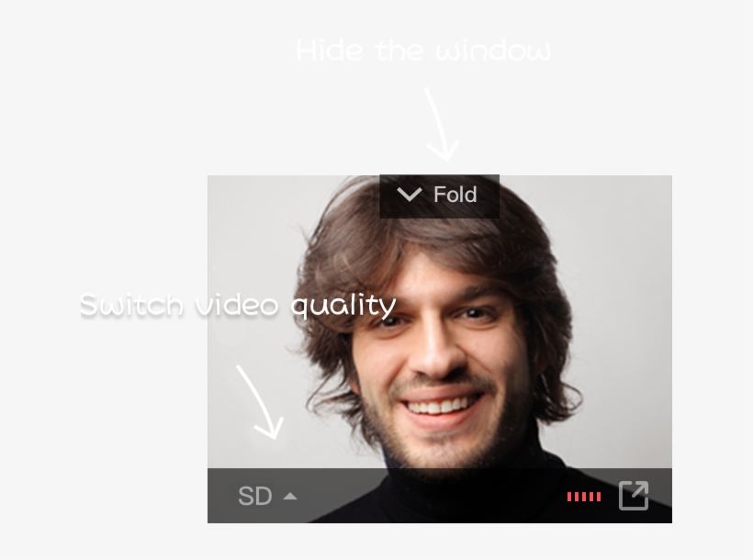
Task: Collapse the video using the Fold tab
Action: [x=440, y=196]
